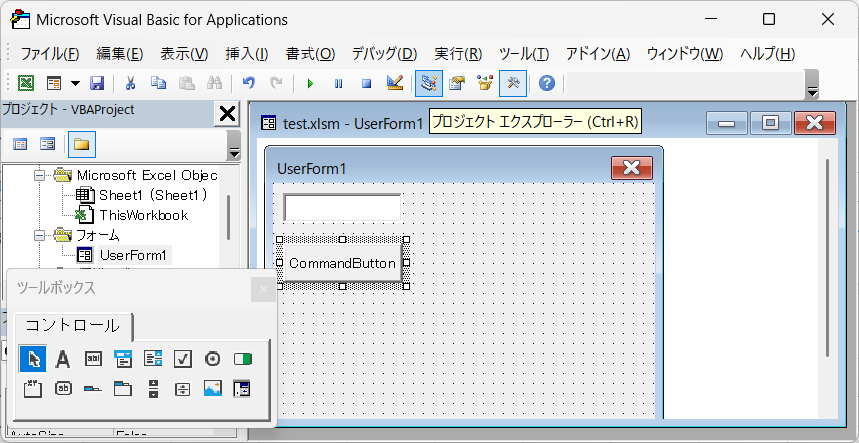Click project tree vertical scrollbar
The width and height of the screenshot is (859, 443).
pos(228,216)
